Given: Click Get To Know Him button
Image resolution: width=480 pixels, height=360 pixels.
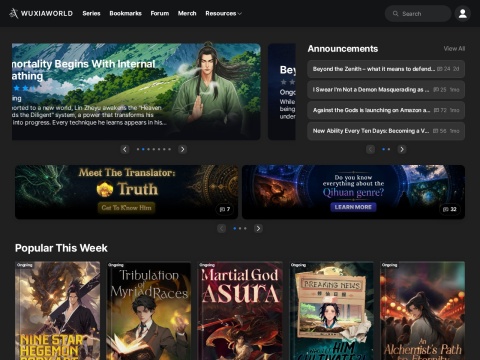Looking at the screenshot, I should pyautogui.click(x=126, y=208).
